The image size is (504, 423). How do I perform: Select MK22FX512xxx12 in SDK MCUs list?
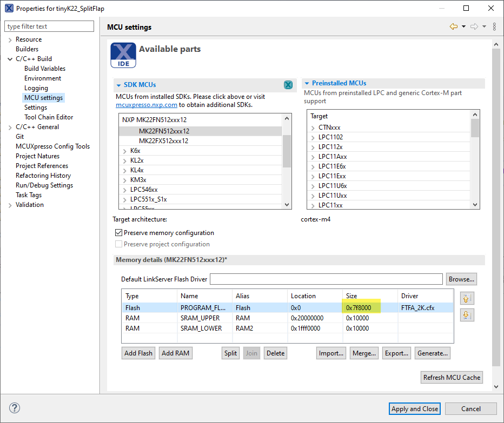point(163,141)
